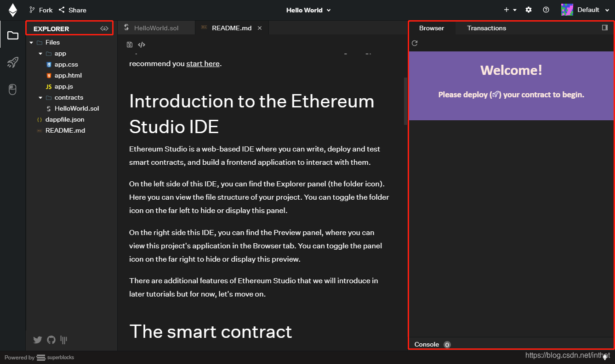Open the app.js file
The image size is (615, 364).
click(63, 87)
